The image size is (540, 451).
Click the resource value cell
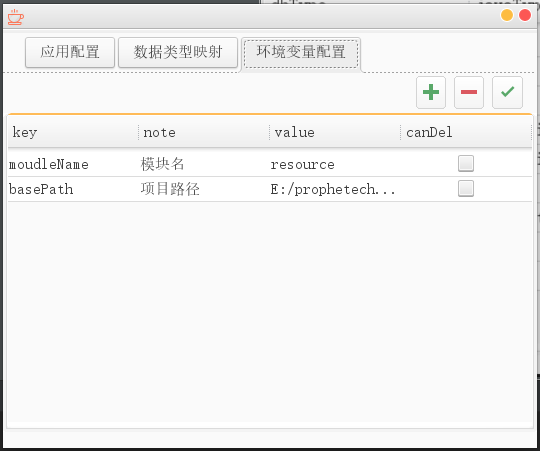(335, 164)
